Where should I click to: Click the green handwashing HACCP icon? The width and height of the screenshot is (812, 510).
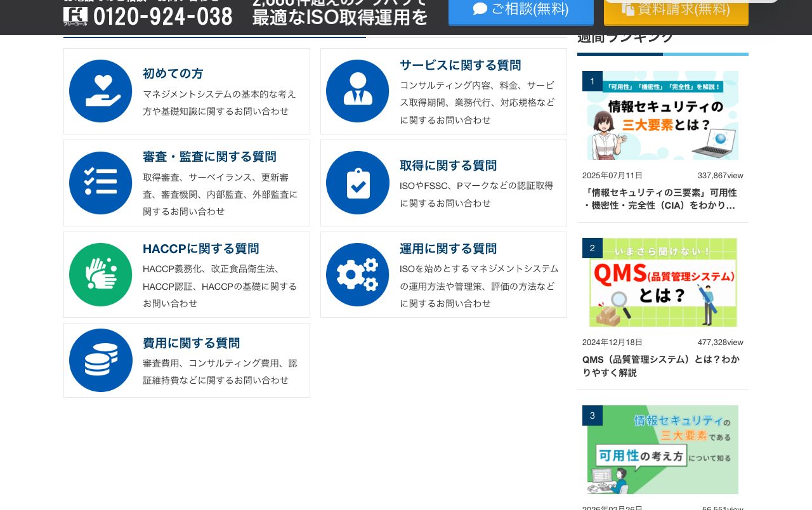(100, 275)
